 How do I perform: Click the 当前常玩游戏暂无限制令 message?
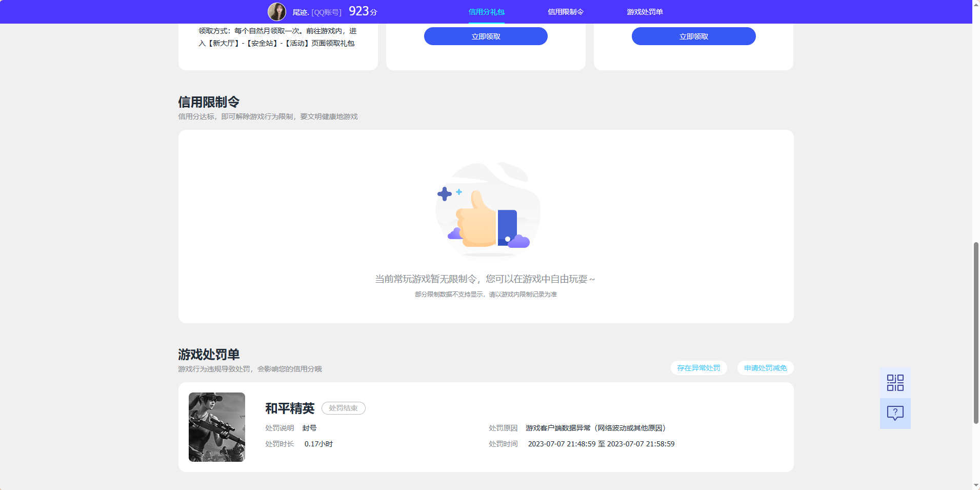485,279
